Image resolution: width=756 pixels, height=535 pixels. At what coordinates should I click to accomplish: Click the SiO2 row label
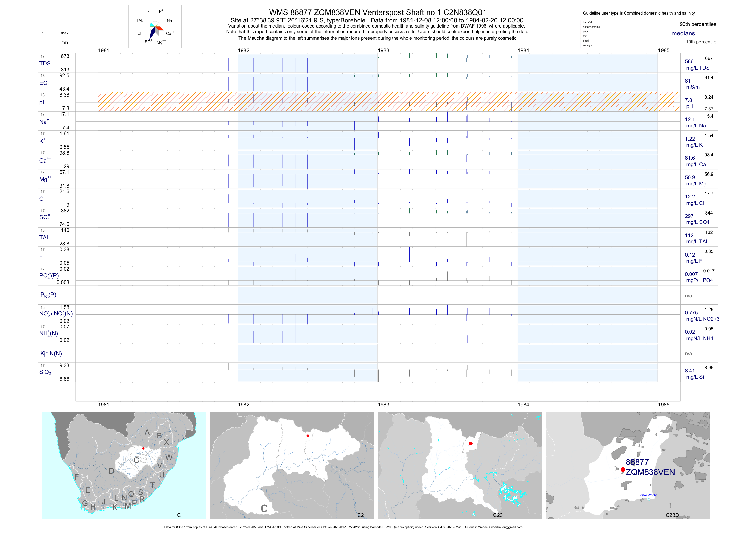(45, 372)
